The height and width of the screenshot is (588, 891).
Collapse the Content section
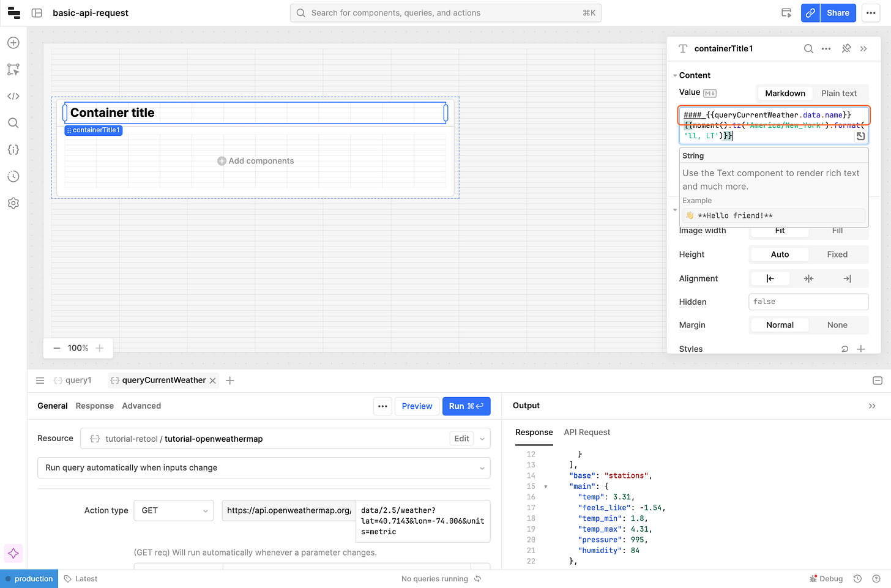[675, 76]
